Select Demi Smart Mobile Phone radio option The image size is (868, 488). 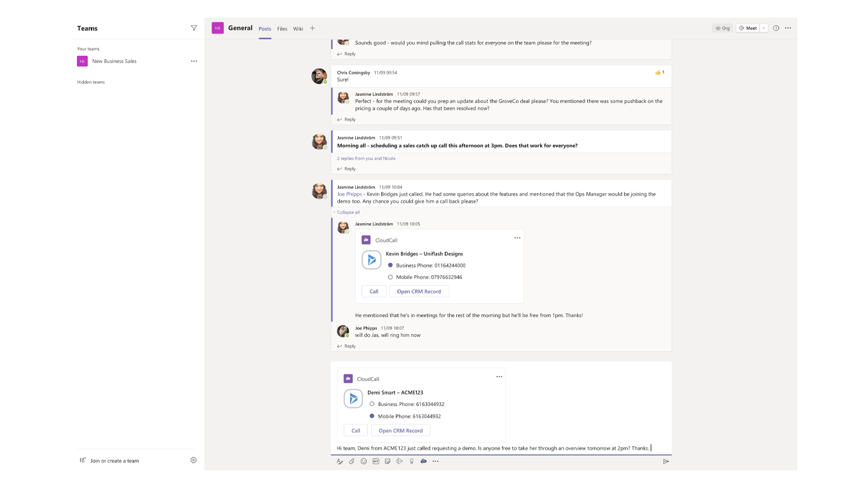pos(372,416)
